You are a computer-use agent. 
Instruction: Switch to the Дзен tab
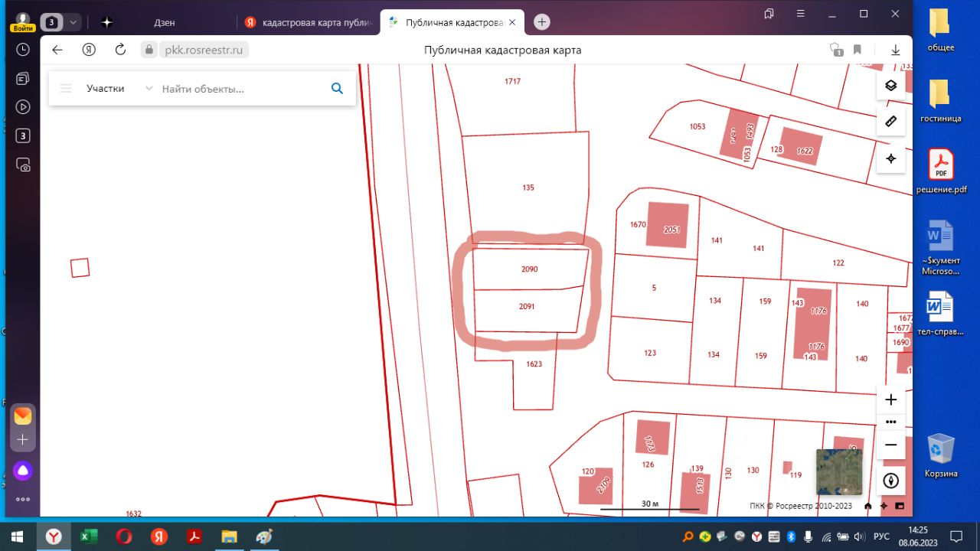coord(164,22)
